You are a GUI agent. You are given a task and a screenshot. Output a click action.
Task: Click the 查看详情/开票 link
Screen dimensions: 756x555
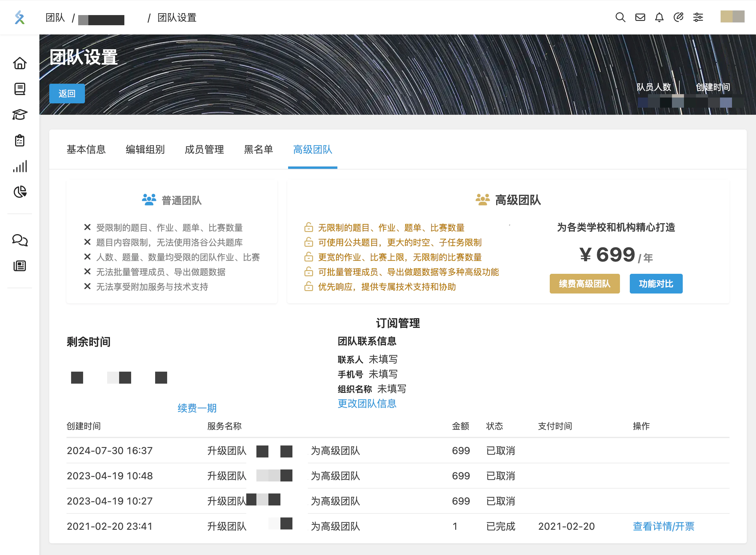click(x=663, y=526)
